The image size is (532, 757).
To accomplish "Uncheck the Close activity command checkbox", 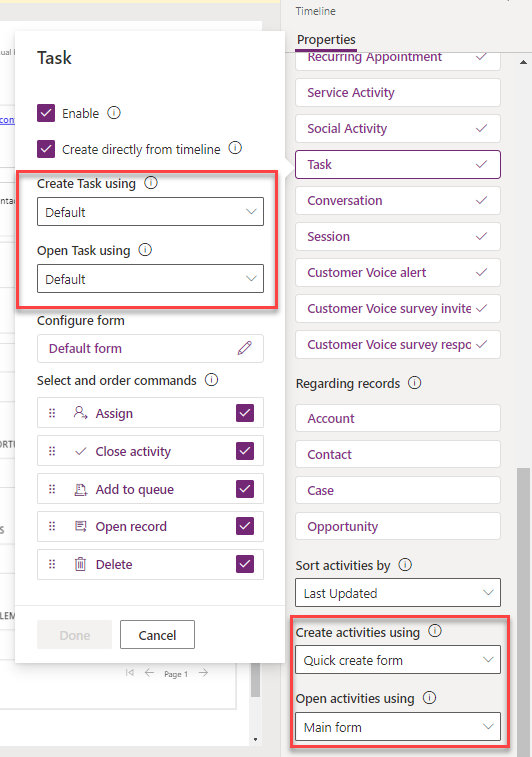I will [245, 451].
